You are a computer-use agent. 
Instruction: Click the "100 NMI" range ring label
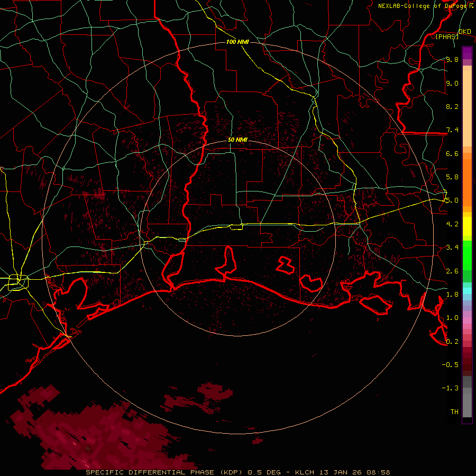tap(237, 42)
